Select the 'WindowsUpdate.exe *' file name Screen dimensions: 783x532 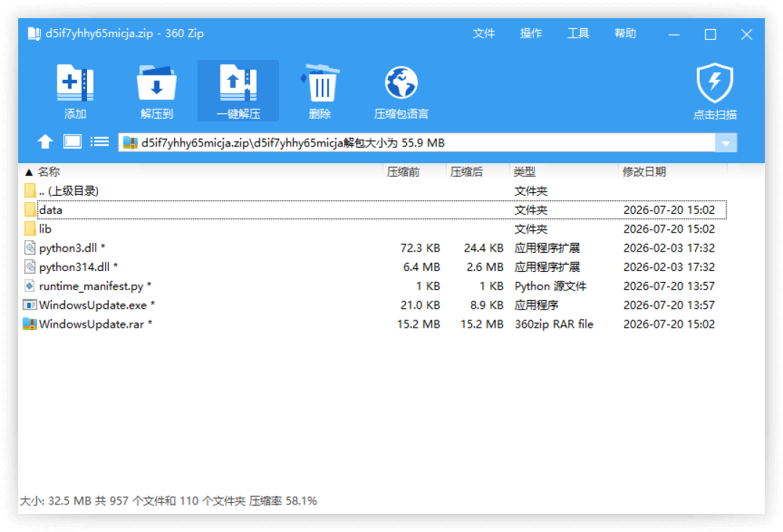(97, 305)
